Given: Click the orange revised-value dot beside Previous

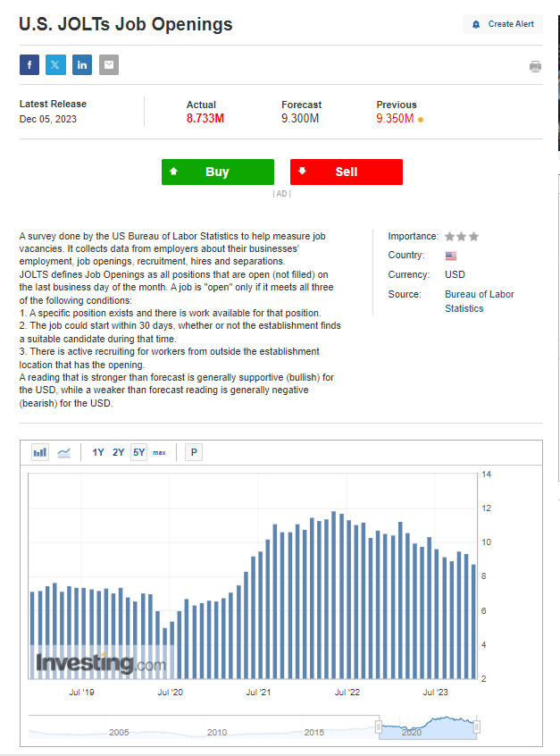Looking at the screenshot, I should click(x=421, y=120).
